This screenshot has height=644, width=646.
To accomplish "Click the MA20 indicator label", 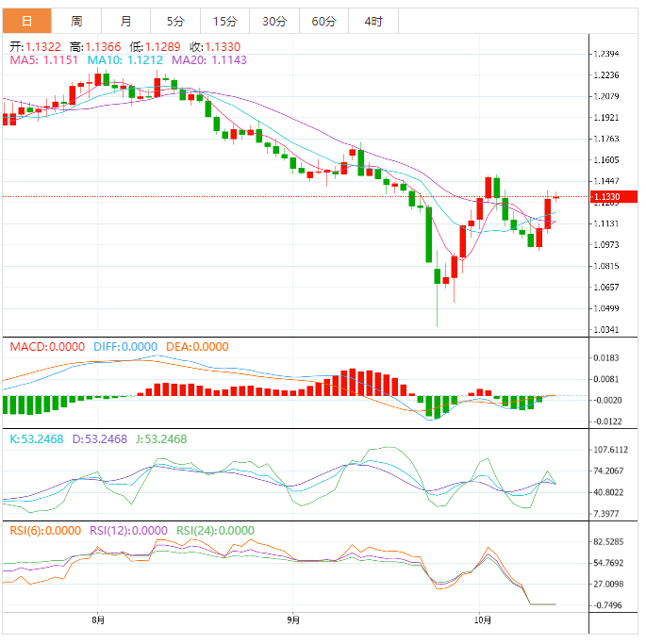I will click(x=209, y=60).
